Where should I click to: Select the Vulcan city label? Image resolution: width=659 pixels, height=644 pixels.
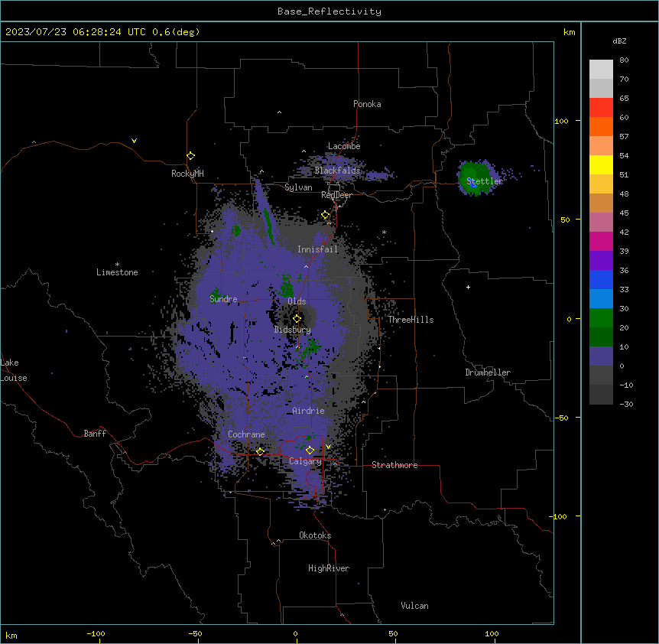[x=414, y=606]
